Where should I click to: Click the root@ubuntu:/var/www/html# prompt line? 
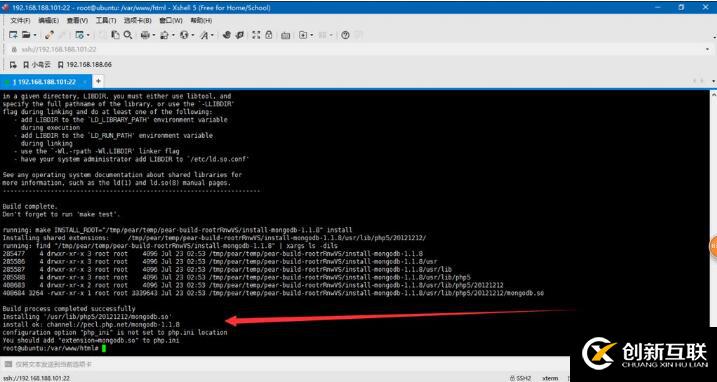coord(51,348)
